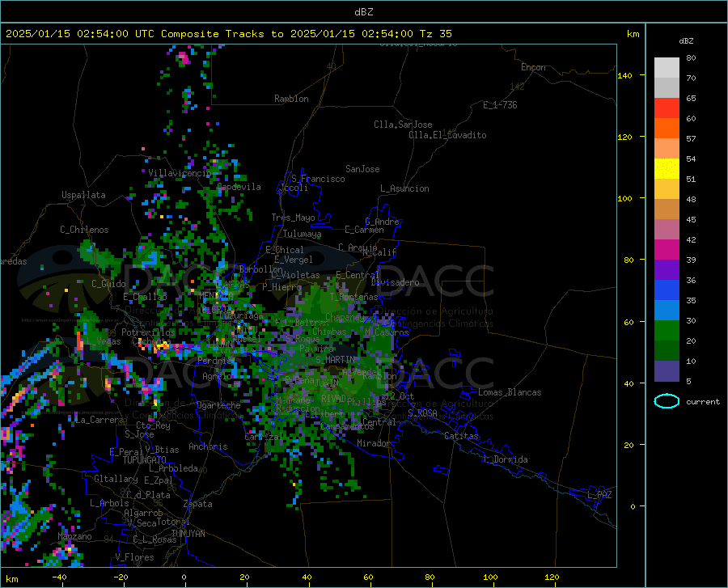Select the 80 dBZ light gray swatch
The height and width of the screenshot is (588, 728).
667,68
